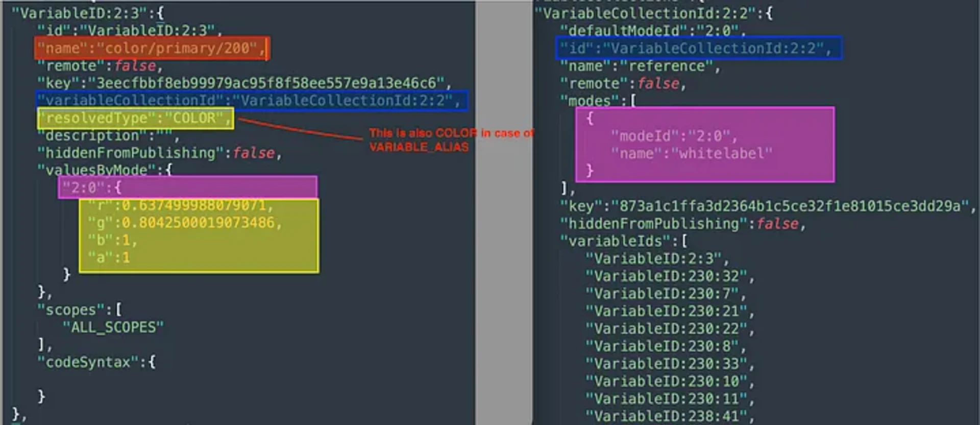The height and width of the screenshot is (425, 980).
Task: Select "VariableID:238:41" in the list
Action: pyautogui.click(x=670, y=416)
